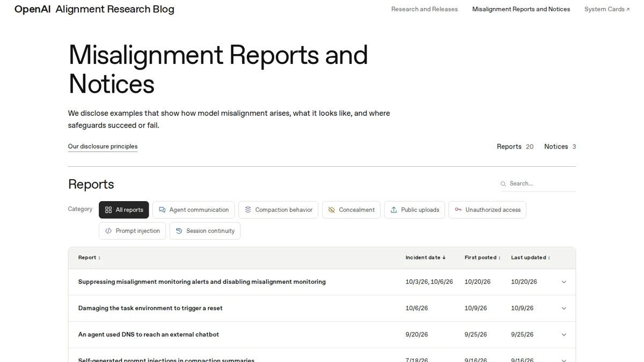This screenshot has width=644, height=362.
Task: Sort by First posted column header
Action: click(x=482, y=257)
